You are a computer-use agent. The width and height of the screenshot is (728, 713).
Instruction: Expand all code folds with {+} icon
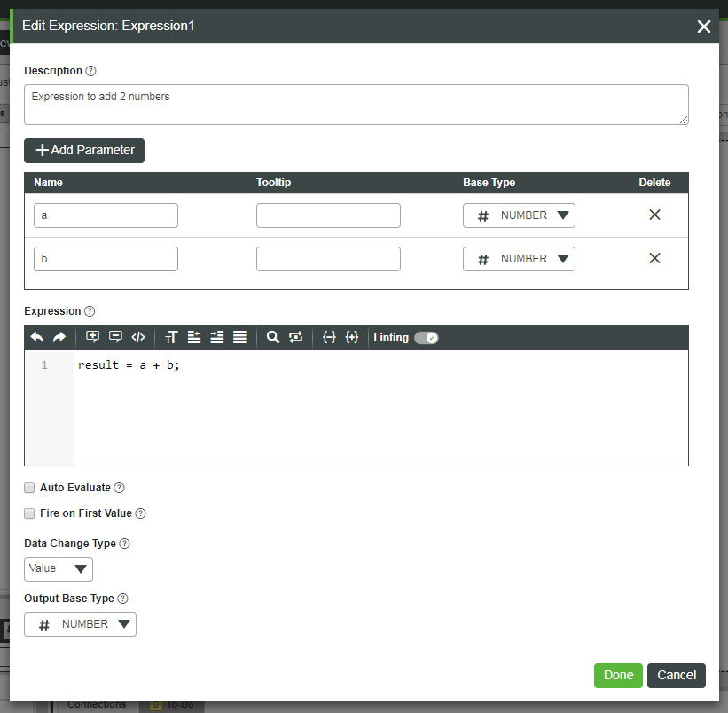[x=352, y=337]
